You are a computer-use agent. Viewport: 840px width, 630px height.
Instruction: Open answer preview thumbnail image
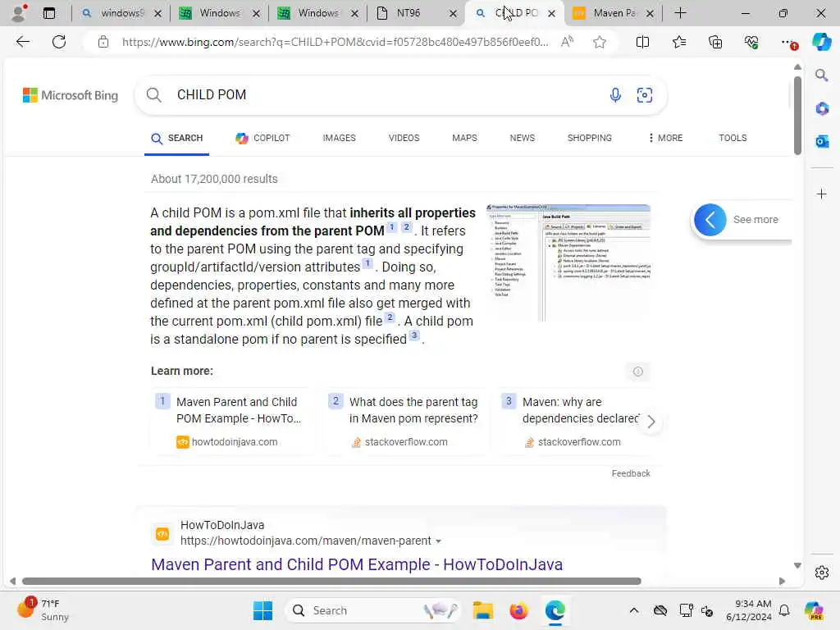pos(568,262)
